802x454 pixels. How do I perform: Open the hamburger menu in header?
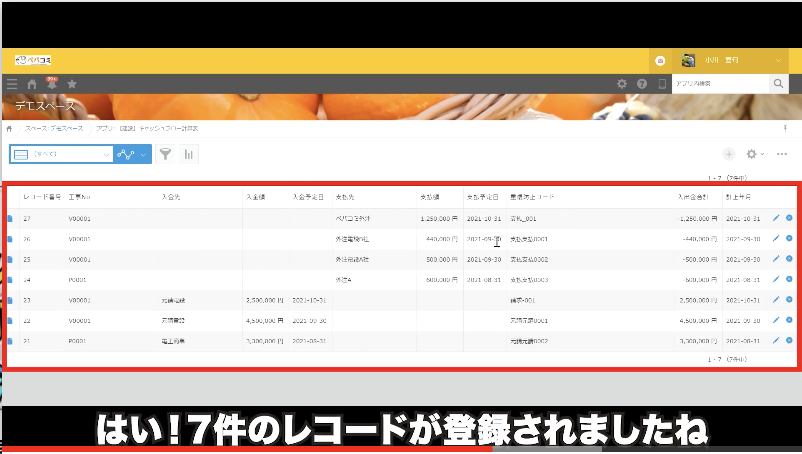[x=12, y=85]
